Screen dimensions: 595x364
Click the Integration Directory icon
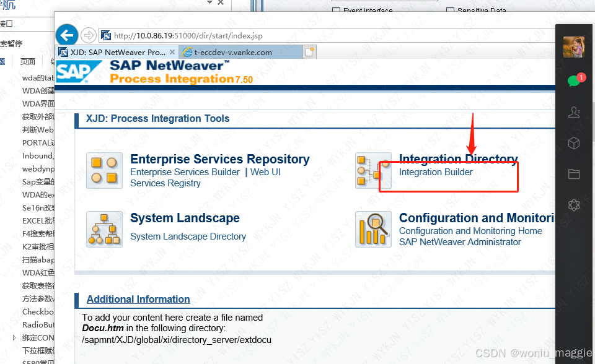click(373, 171)
